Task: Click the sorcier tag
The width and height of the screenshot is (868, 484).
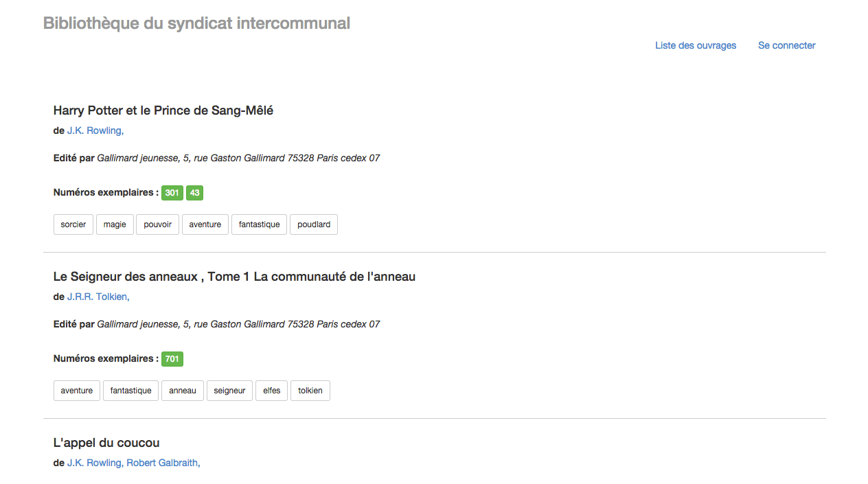Action: click(x=73, y=224)
